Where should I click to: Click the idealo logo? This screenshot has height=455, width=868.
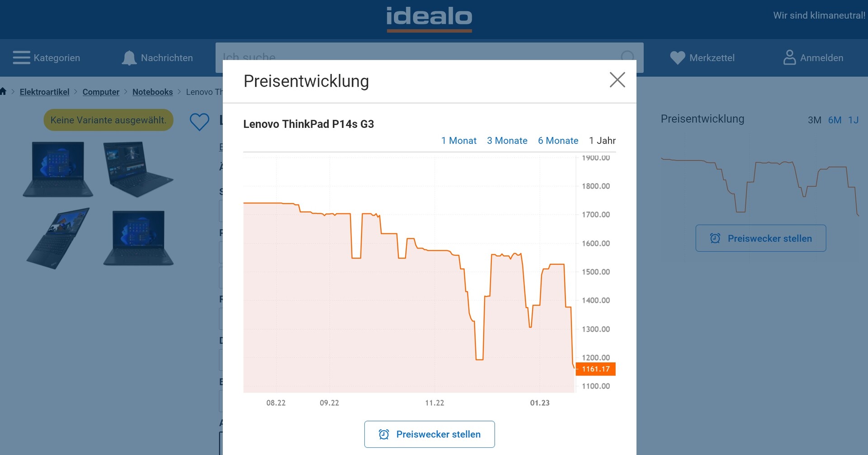pos(429,18)
